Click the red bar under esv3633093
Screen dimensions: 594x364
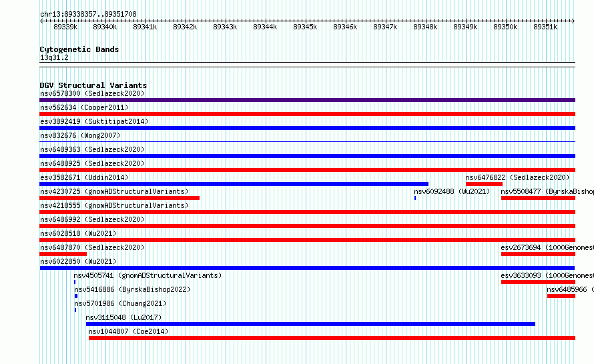point(538,282)
